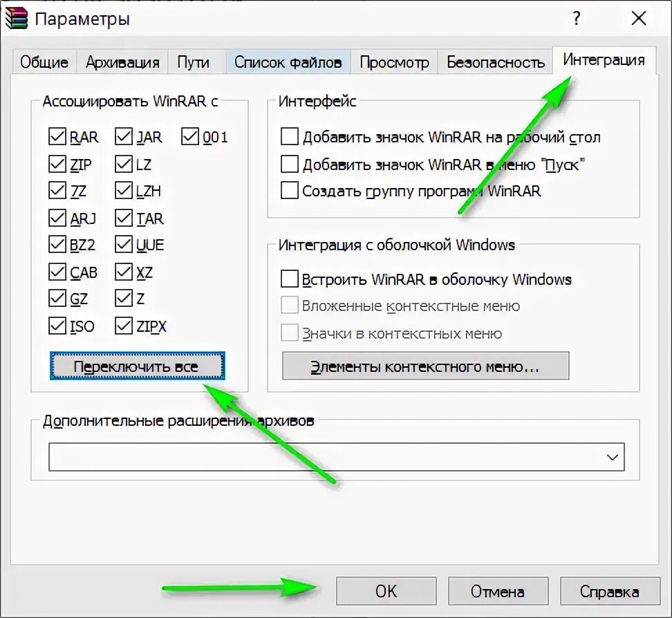Open the 'Дополнительные расширения архивов' dropdown
The height and width of the screenshot is (618, 672).
pyautogui.click(x=611, y=457)
